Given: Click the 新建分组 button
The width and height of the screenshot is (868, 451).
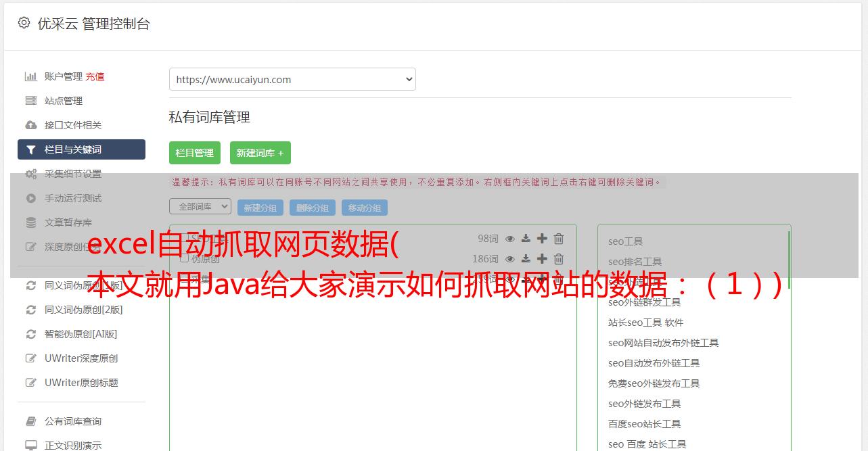Looking at the screenshot, I should [260, 208].
